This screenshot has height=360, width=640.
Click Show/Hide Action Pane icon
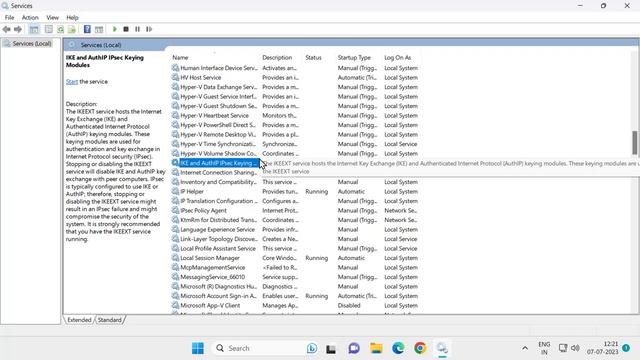coord(99,29)
